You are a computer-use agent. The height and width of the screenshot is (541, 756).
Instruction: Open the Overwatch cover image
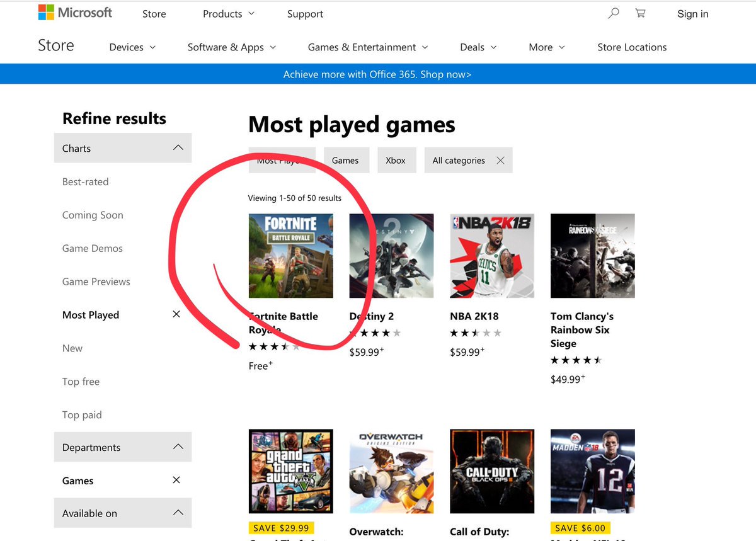tap(391, 471)
